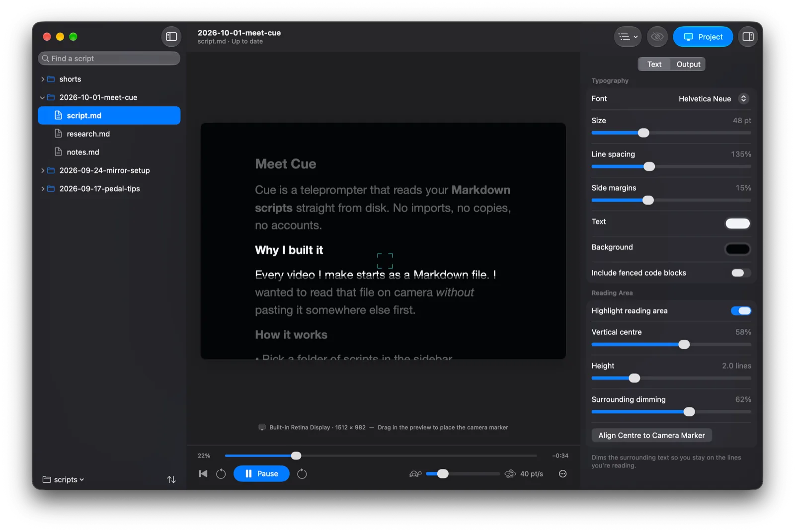This screenshot has width=795, height=532.
Task: Switch to the Text tab
Action: pyautogui.click(x=654, y=64)
